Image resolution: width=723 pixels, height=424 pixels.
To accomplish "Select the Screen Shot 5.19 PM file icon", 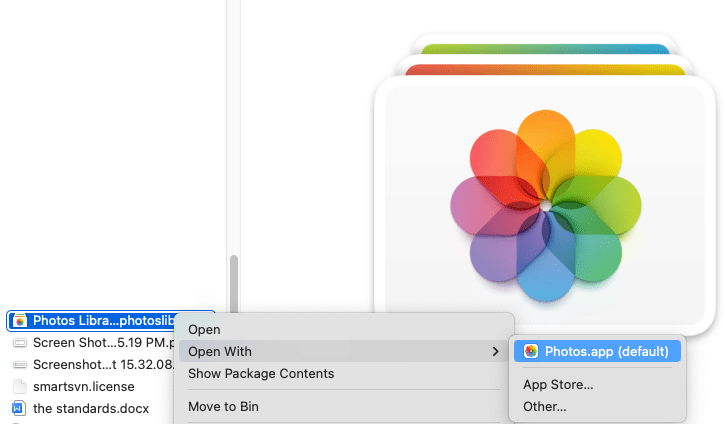I will 19,342.
